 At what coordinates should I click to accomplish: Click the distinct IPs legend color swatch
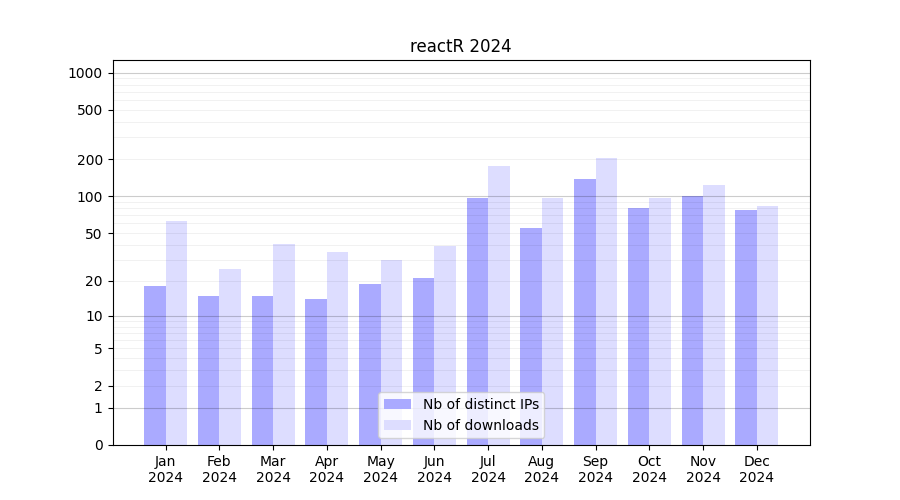tap(397, 404)
